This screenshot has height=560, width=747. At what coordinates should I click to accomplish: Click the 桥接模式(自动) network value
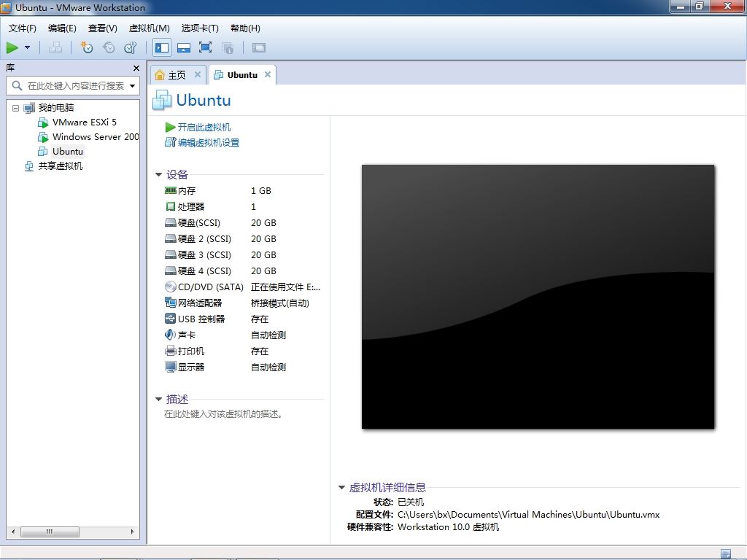280,303
